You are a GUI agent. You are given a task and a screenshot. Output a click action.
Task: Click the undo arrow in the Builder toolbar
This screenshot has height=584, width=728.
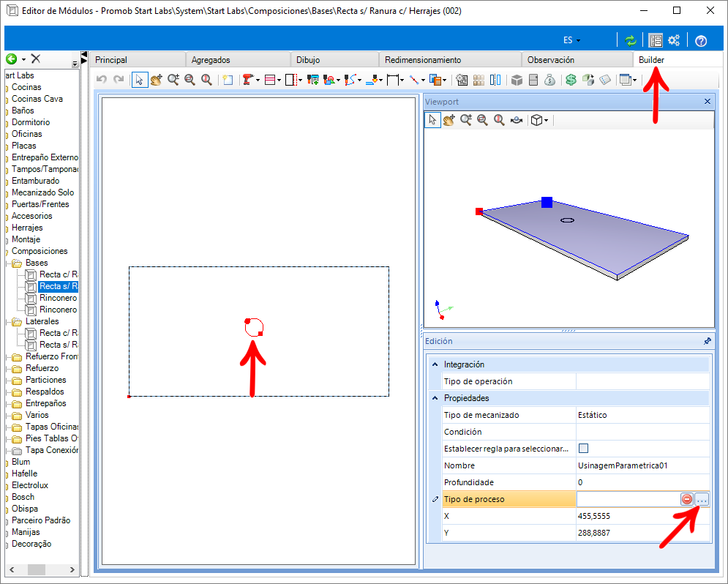point(101,79)
